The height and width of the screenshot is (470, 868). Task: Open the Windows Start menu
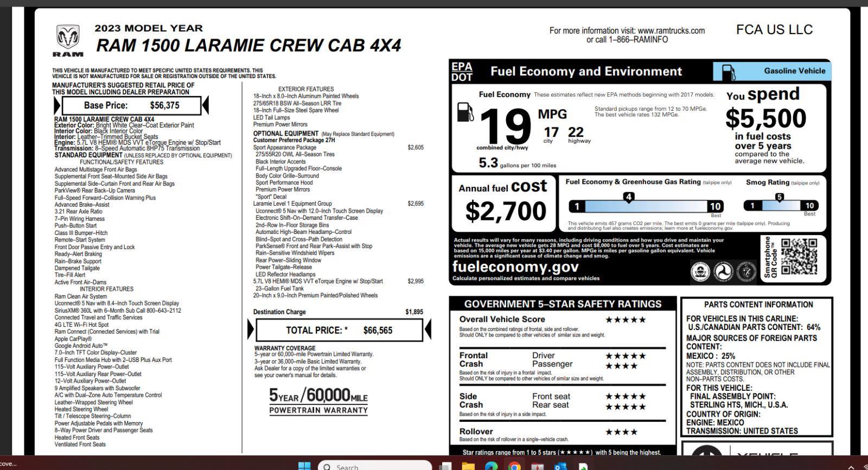point(304,466)
